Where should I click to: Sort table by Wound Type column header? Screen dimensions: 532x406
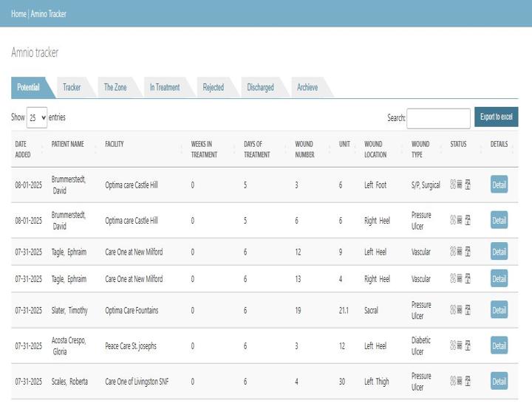point(420,149)
